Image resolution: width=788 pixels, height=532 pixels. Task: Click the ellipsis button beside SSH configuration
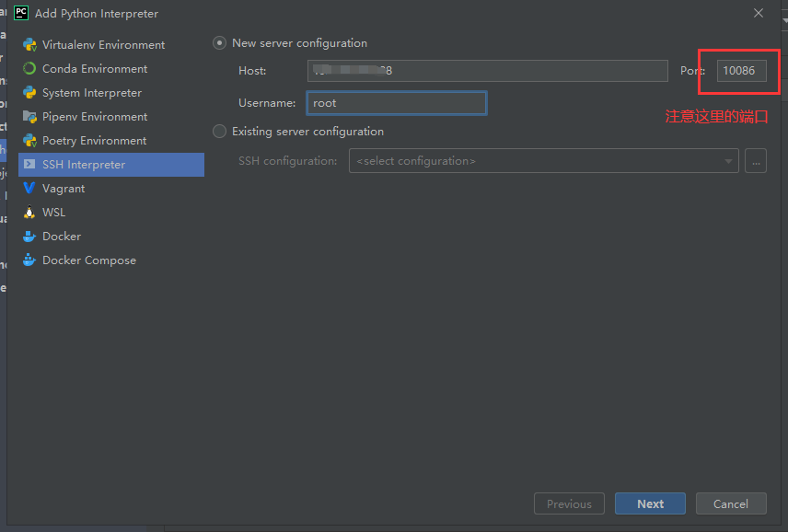pos(756,161)
